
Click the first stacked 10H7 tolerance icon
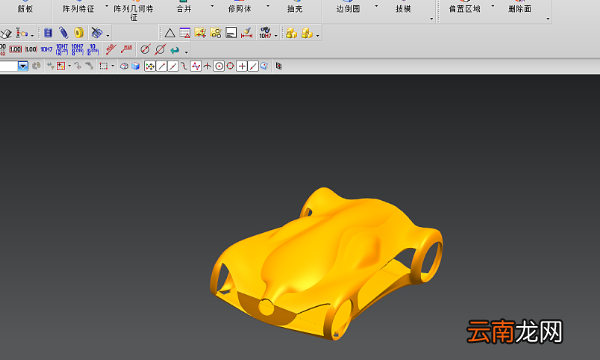[62, 49]
